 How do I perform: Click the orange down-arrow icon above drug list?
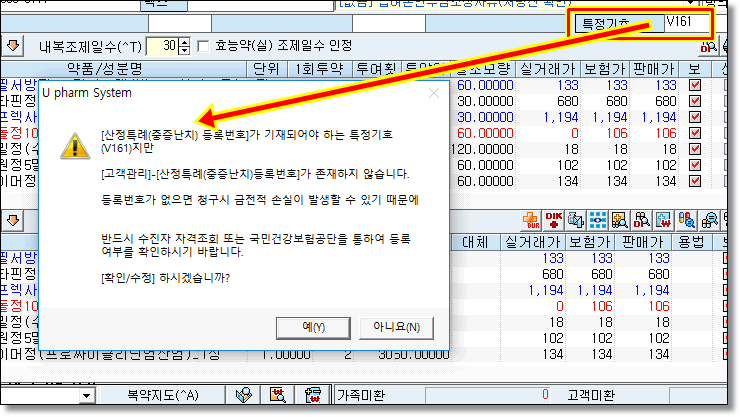(x=13, y=46)
